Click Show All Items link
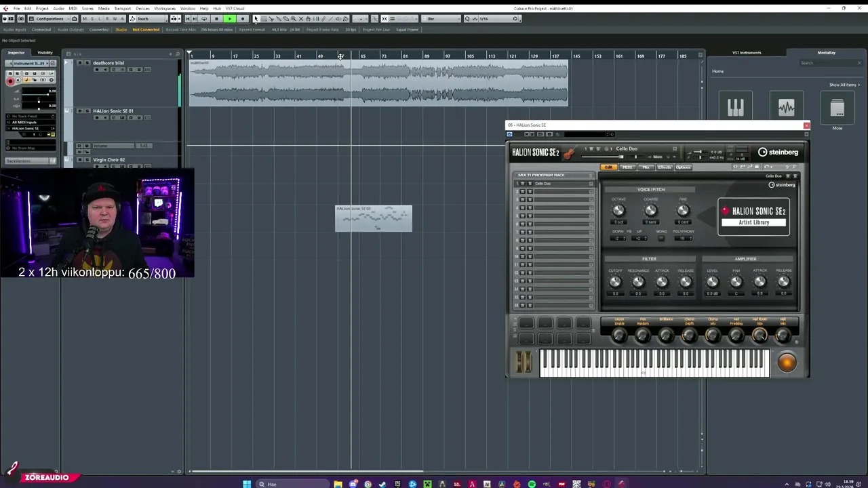 (x=844, y=85)
